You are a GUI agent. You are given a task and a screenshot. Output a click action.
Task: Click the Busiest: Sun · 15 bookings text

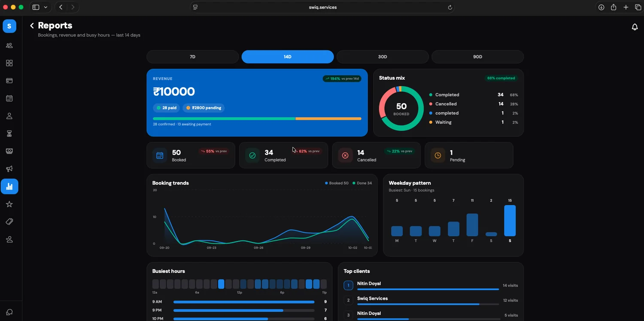(411, 190)
